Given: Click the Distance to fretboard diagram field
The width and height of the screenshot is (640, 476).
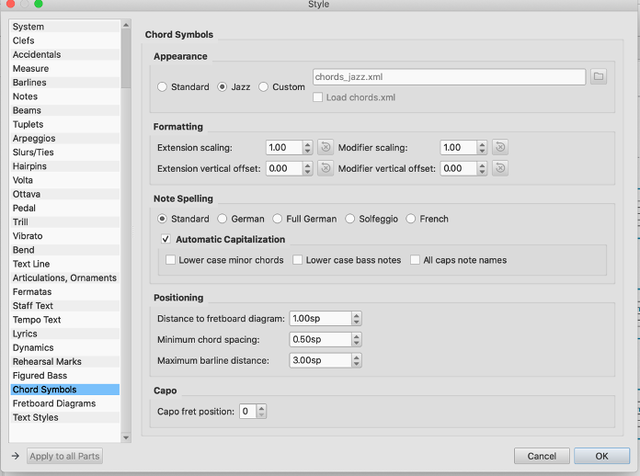Looking at the screenshot, I should click(318, 319).
